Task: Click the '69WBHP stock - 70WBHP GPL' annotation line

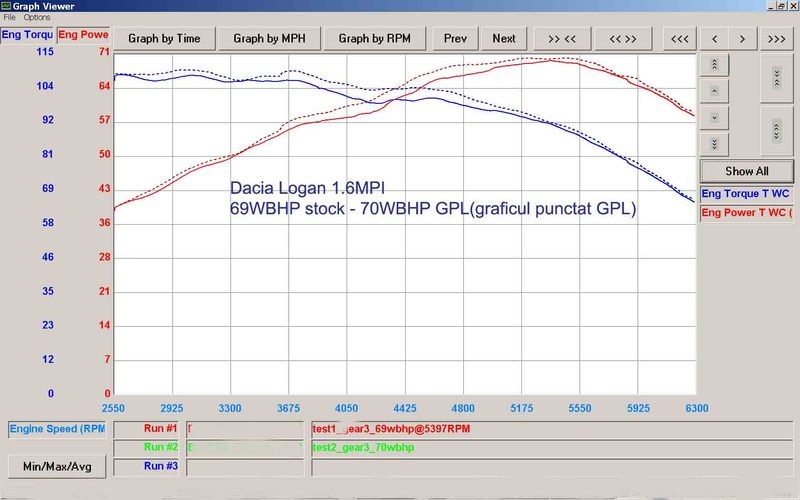Action: [433, 209]
